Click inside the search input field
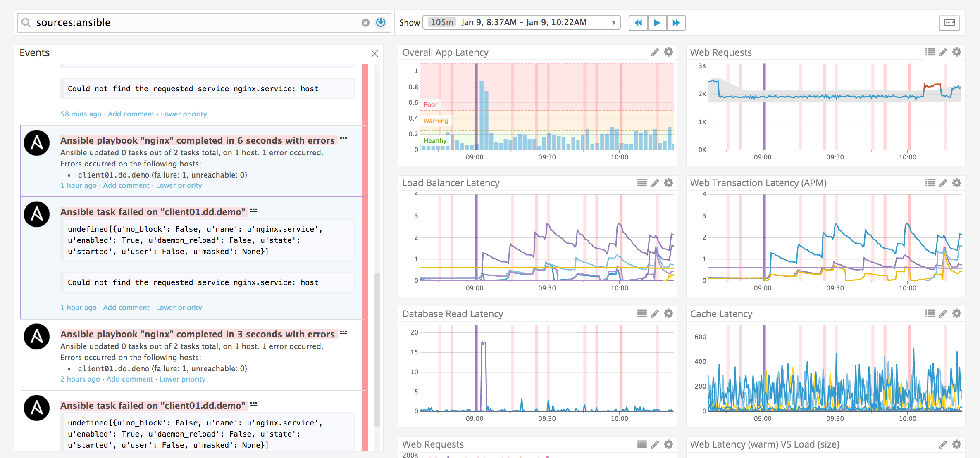Screen dimensions: 980x458 click(x=165, y=23)
